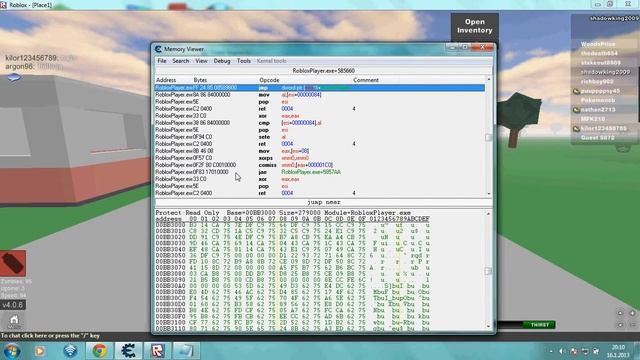
Task: Select the sete al instruction row
Action: click(320, 137)
